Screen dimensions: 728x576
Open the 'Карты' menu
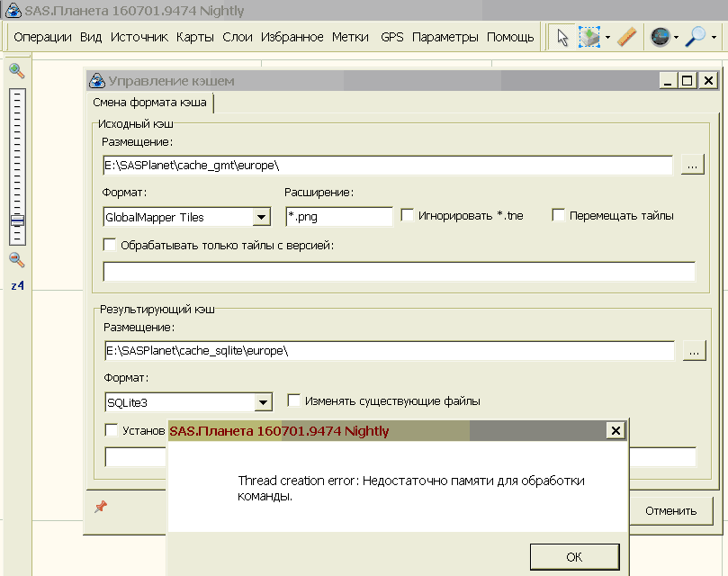click(194, 37)
